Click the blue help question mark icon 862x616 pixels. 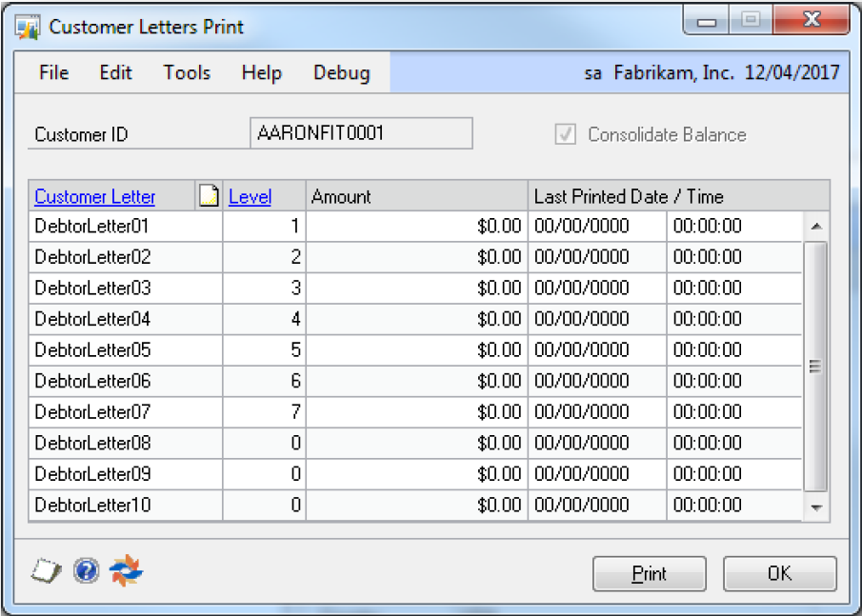coord(86,570)
